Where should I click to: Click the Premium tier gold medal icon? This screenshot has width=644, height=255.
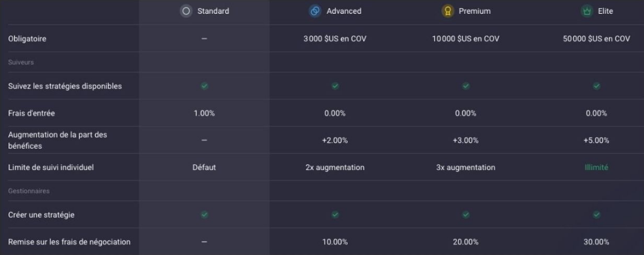click(x=448, y=11)
